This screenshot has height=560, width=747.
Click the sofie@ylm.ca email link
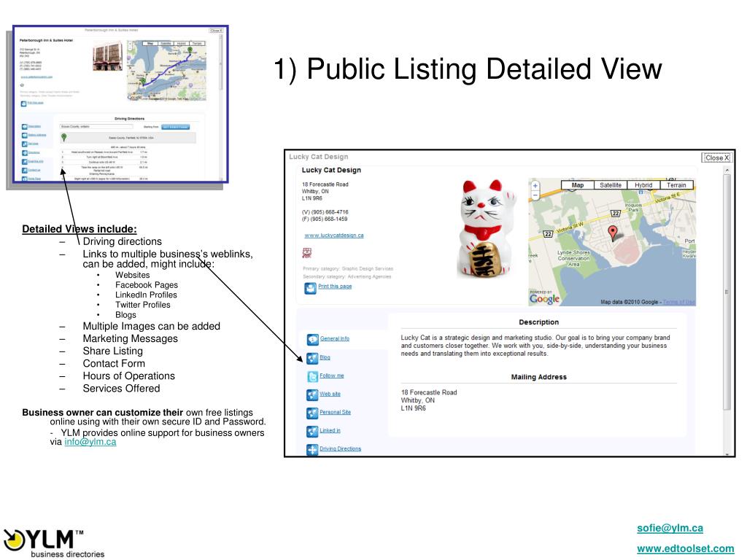click(x=670, y=528)
